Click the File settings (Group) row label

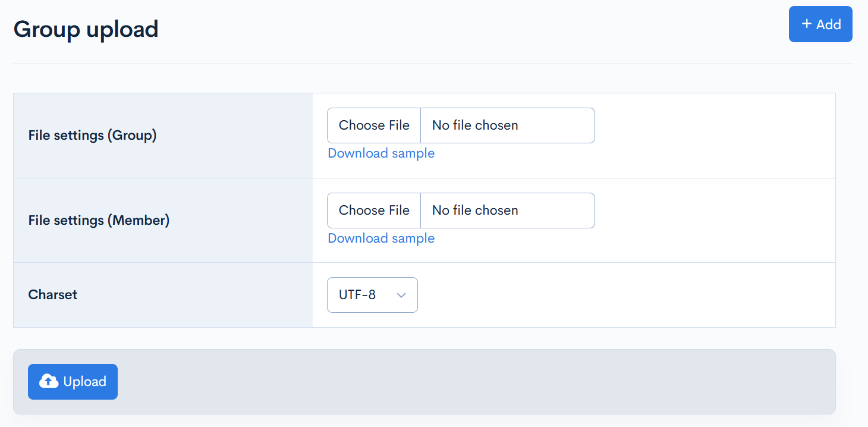tap(92, 135)
